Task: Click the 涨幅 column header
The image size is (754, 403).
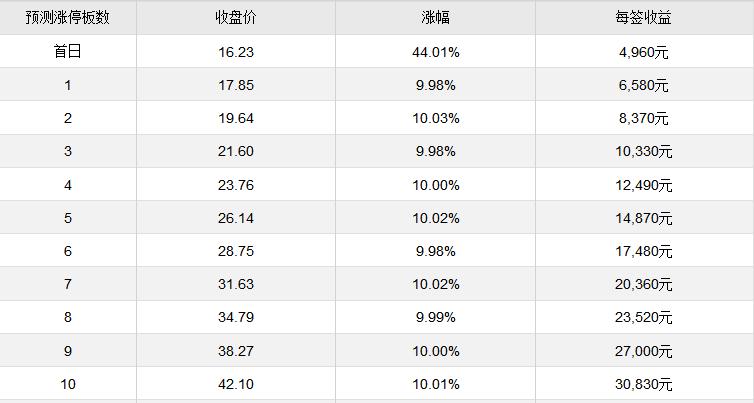Action: [x=436, y=18]
